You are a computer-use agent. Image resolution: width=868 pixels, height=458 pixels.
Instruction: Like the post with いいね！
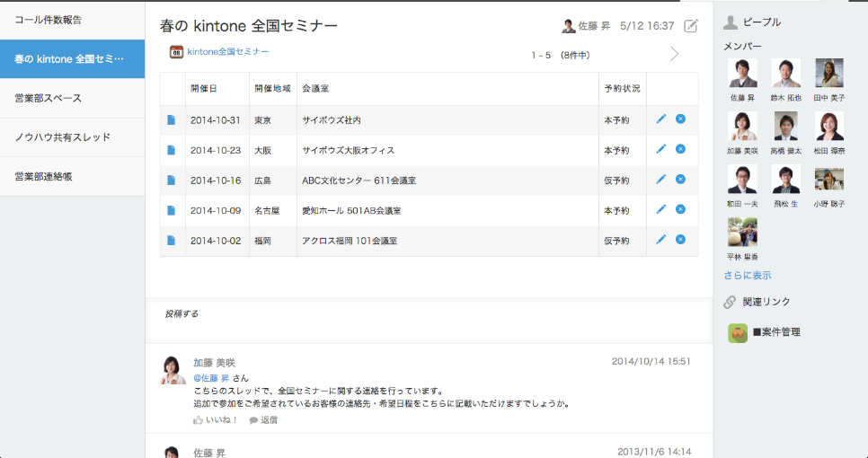[x=221, y=420]
